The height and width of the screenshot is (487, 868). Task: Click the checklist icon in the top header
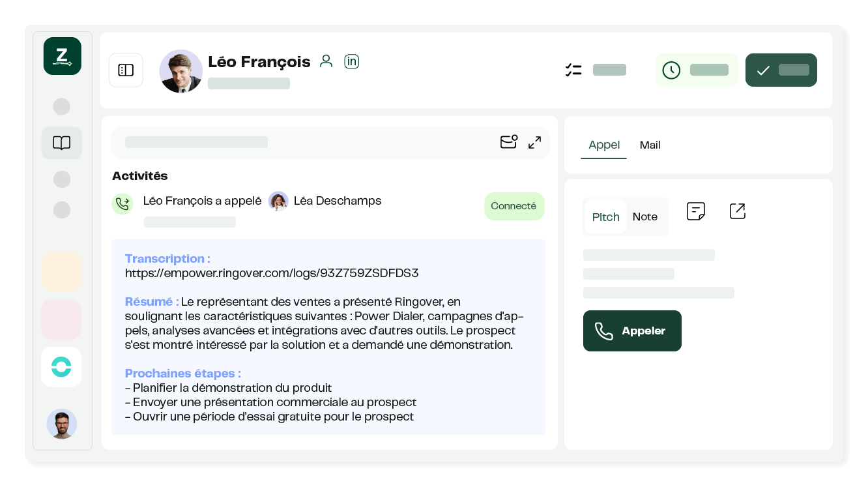(573, 70)
